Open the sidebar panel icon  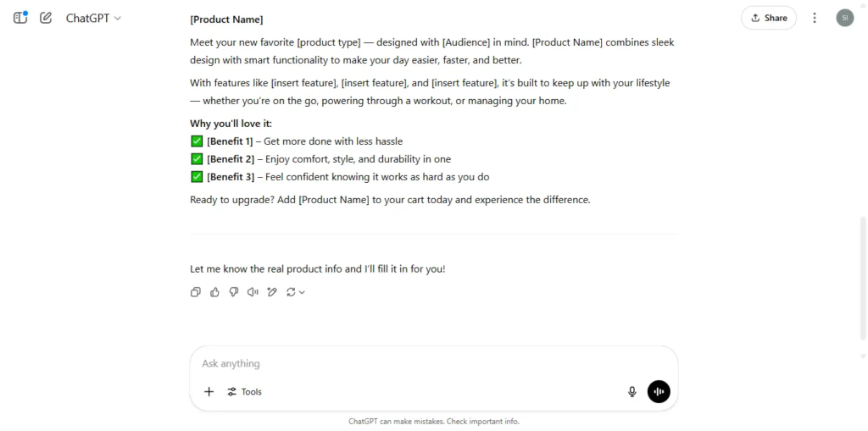pos(20,18)
